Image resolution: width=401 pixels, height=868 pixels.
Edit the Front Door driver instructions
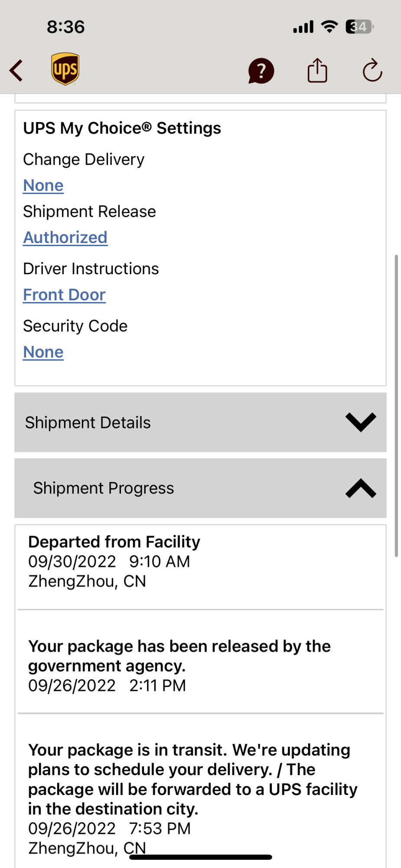(64, 295)
